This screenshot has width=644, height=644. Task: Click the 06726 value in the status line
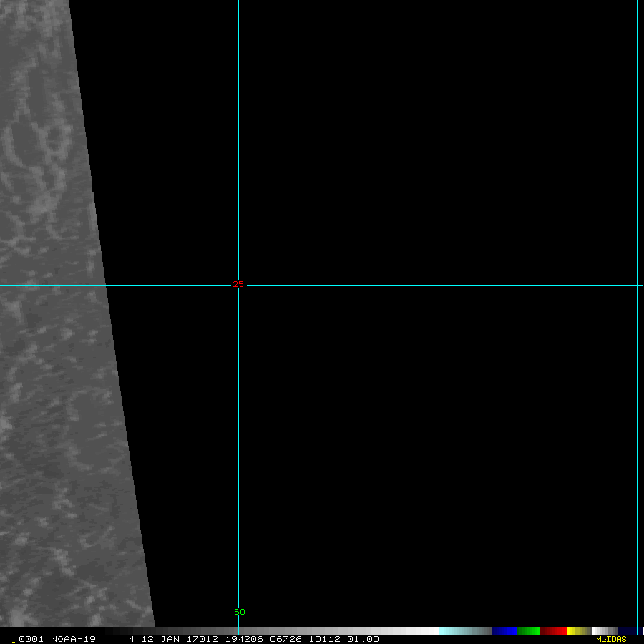(x=284, y=639)
